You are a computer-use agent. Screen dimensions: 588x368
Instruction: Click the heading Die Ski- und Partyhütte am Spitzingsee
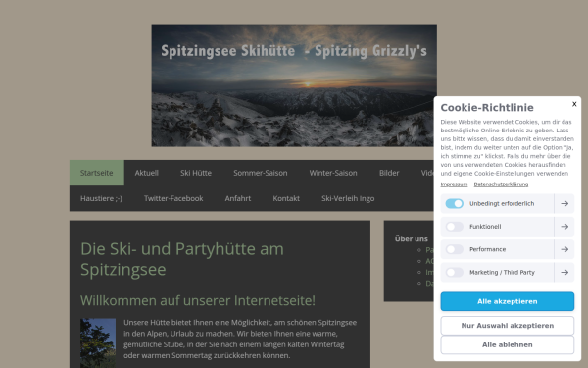tap(182, 259)
